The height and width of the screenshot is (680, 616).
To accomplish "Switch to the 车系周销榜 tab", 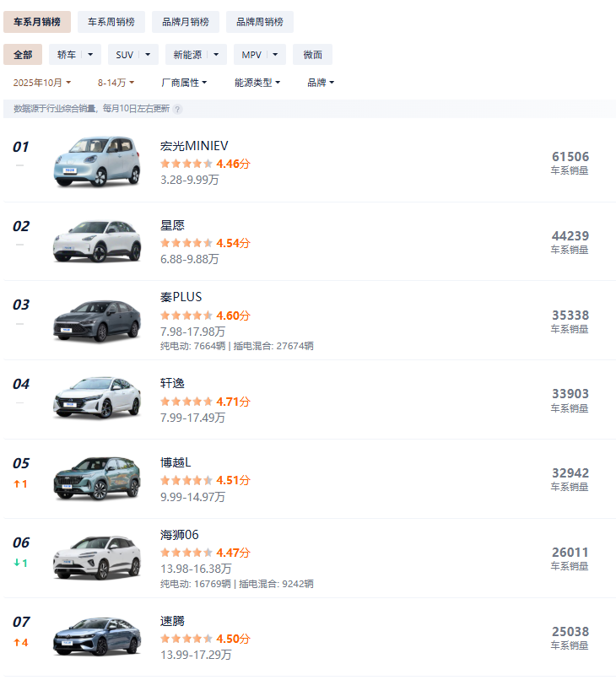I will click(x=111, y=22).
